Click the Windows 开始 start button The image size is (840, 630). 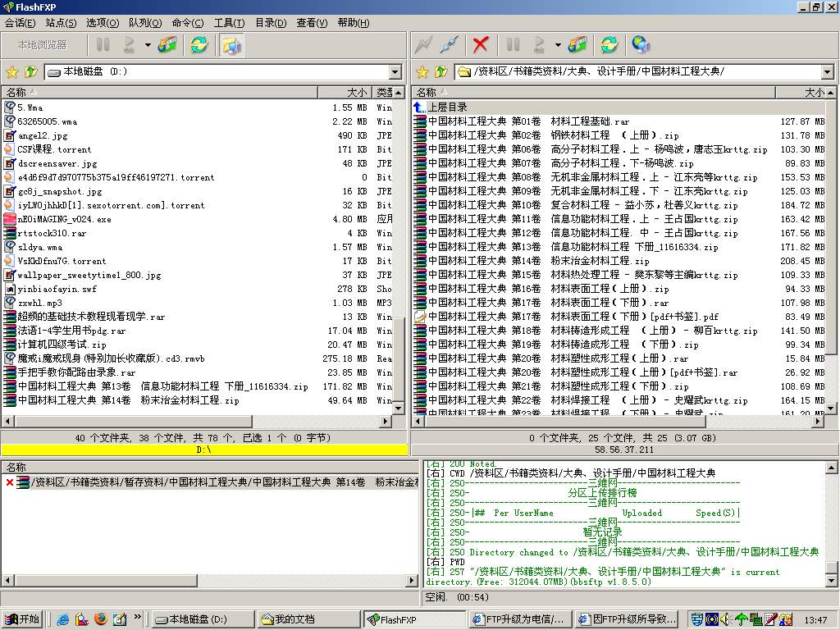tap(22, 619)
